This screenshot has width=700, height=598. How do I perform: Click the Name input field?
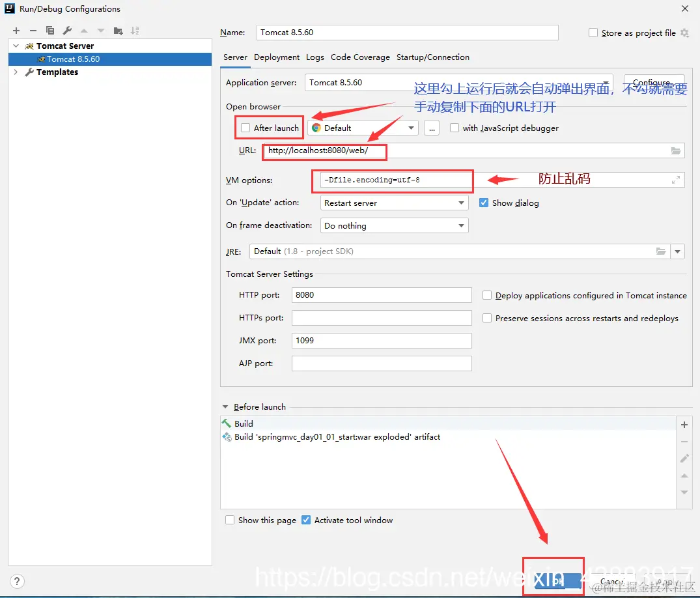tap(407, 33)
